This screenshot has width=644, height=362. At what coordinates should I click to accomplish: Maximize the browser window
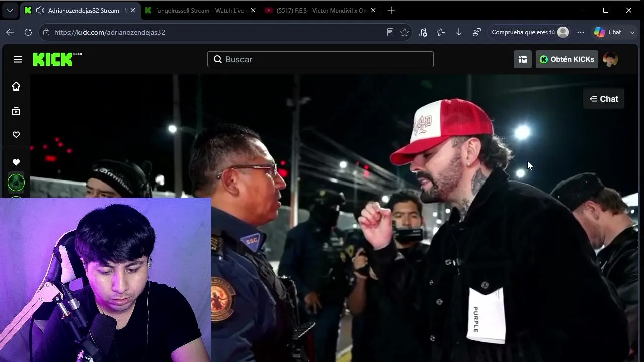click(606, 10)
